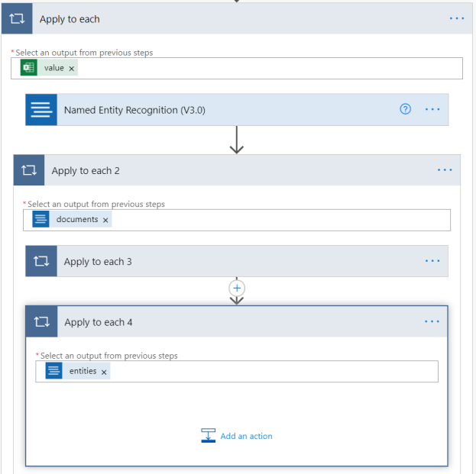Viewport: 476px width, 474px height.
Task: Click the Apply to each loop icon
Action: [16, 19]
